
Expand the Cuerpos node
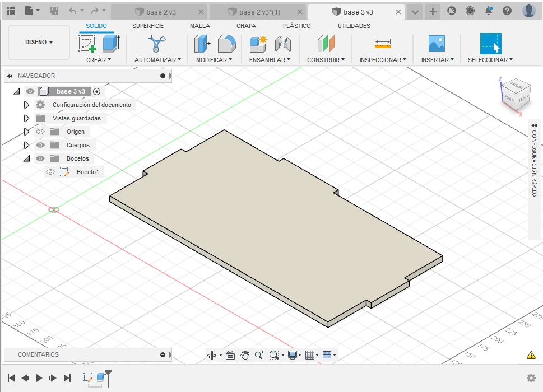(26, 145)
